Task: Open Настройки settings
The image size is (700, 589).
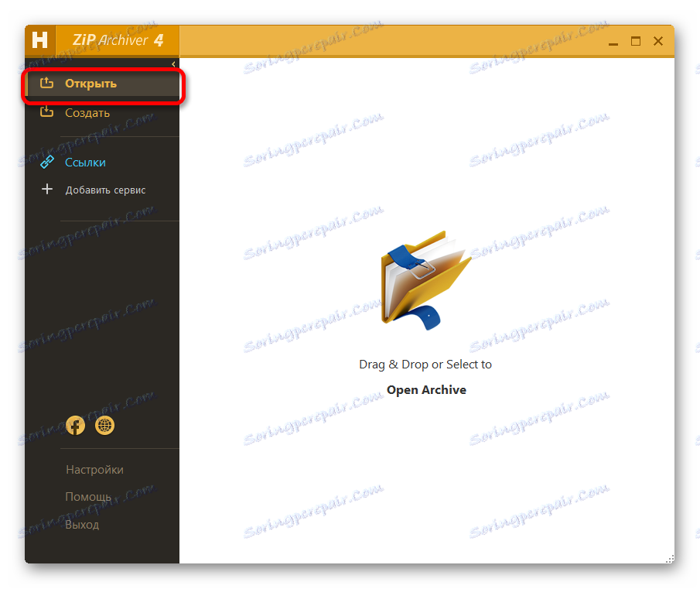Action: point(94,470)
